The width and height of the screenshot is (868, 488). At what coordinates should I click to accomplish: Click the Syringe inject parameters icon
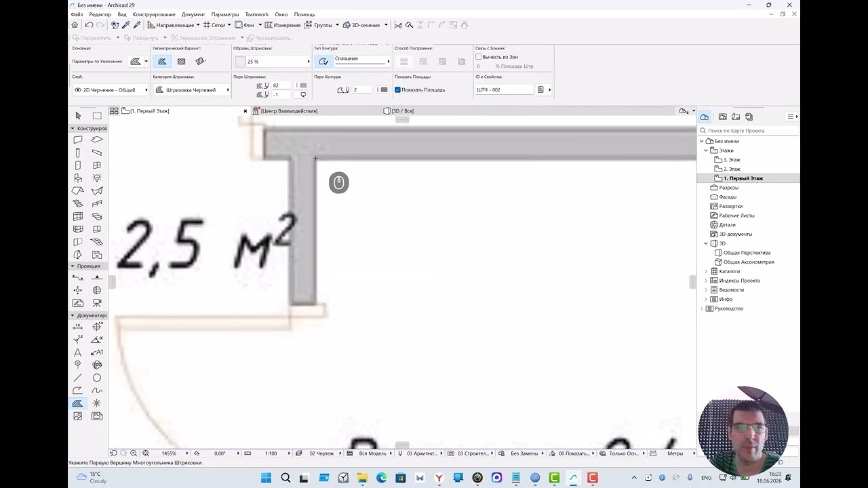click(x=136, y=25)
